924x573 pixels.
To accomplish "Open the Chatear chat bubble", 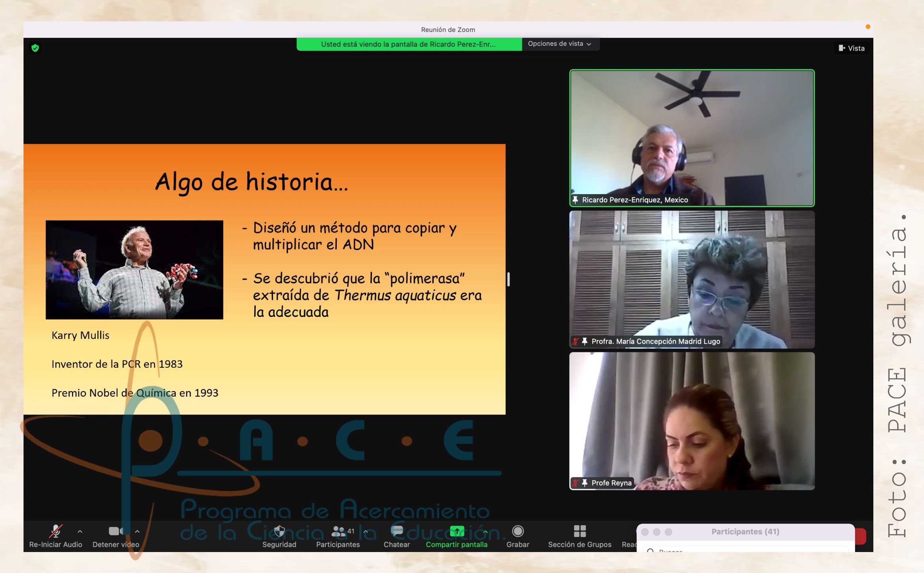I will point(397,531).
